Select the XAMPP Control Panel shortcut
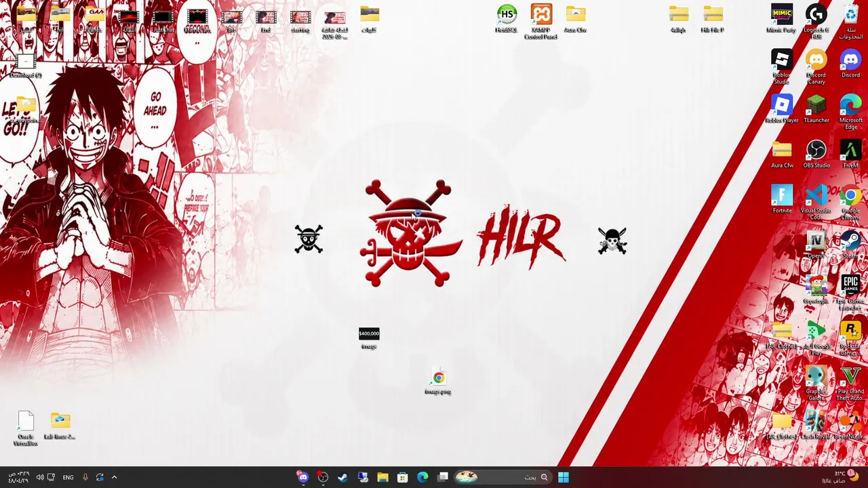Image resolution: width=868 pixels, height=488 pixels. [x=540, y=22]
